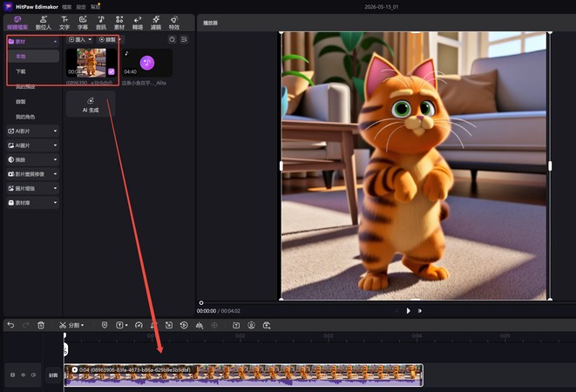
Task: Expand the 換臉 (face swap) section
Action: [x=33, y=159]
